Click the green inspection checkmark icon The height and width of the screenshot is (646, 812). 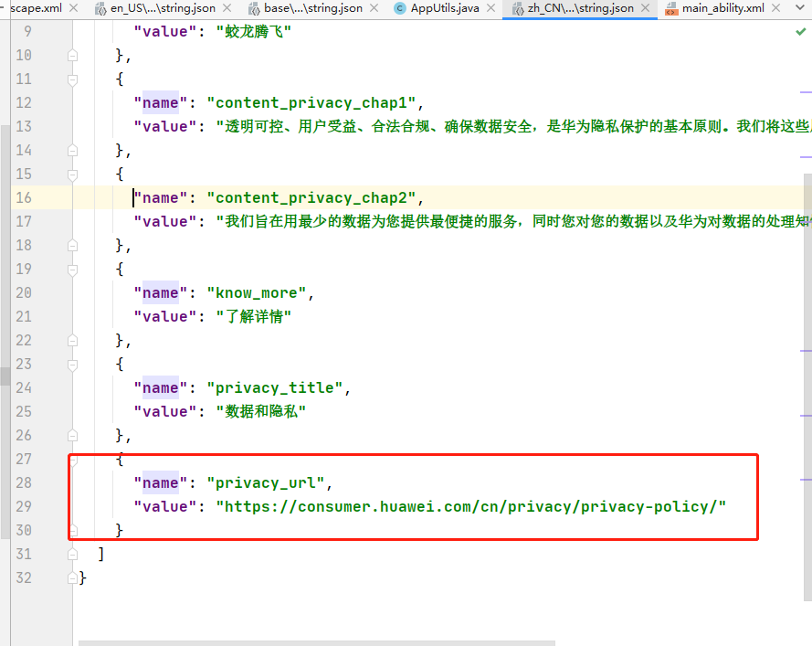pyautogui.click(x=800, y=32)
